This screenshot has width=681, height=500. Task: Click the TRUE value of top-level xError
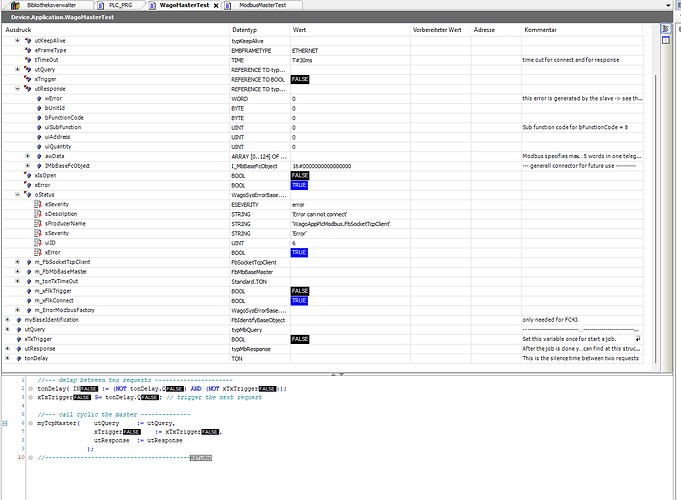click(299, 185)
